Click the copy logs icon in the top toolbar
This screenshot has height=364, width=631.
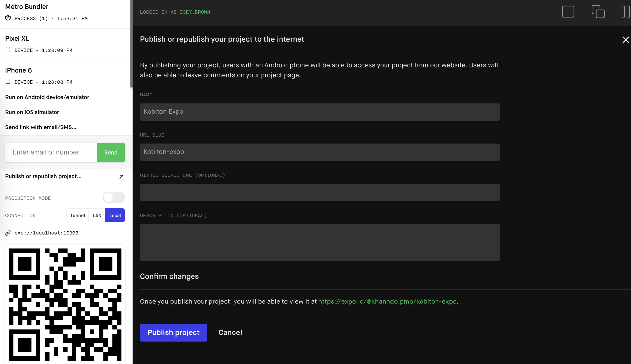(x=598, y=12)
